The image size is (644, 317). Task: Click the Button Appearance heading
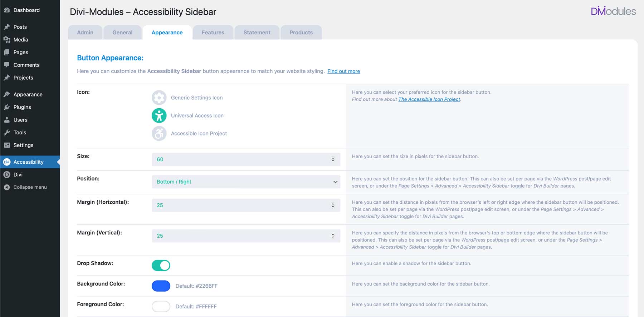point(110,58)
